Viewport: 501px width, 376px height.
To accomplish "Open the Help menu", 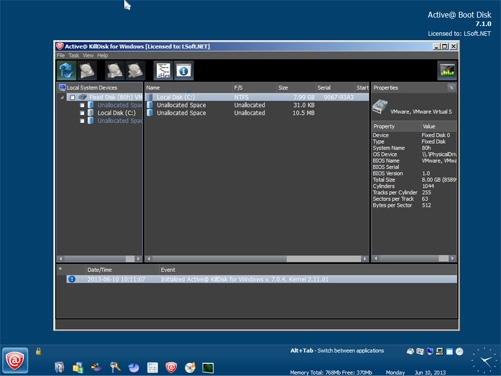I will (102, 55).
